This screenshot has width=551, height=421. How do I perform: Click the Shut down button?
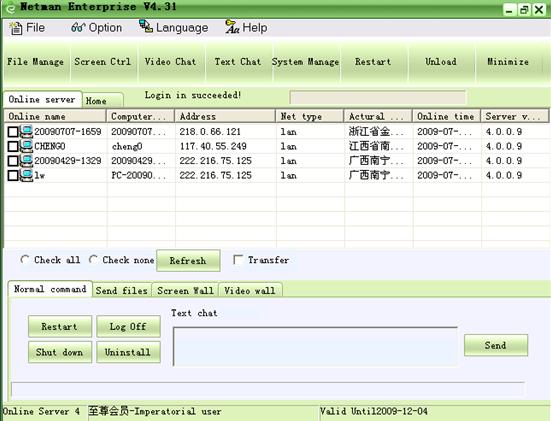point(60,352)
